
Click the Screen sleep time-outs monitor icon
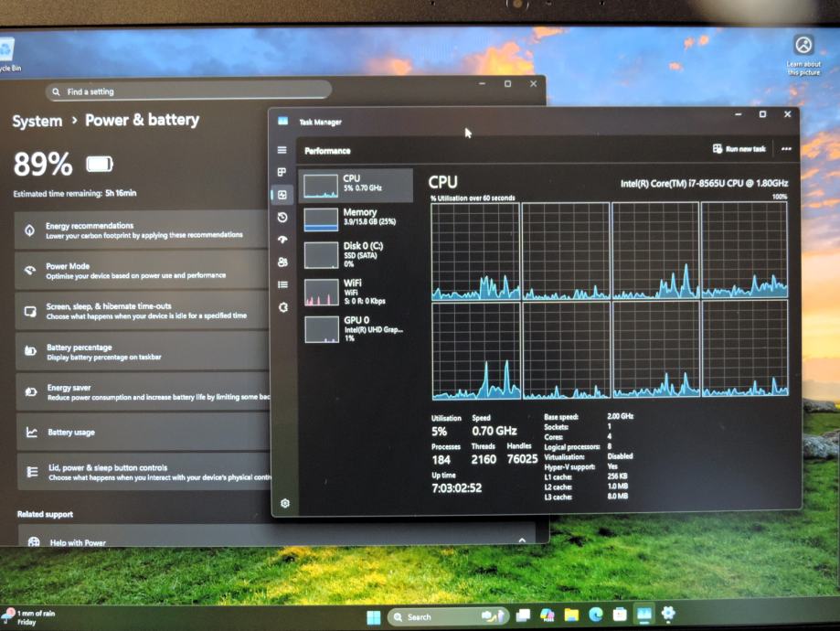30,312
